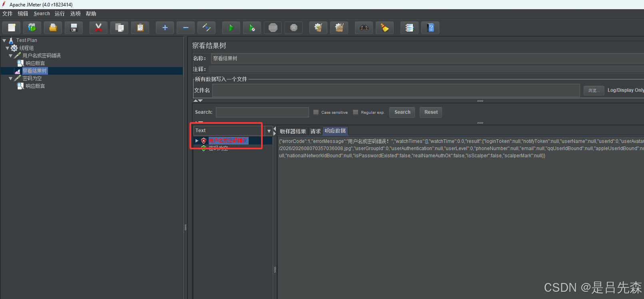Click the 文件名 filename input field

396,90
